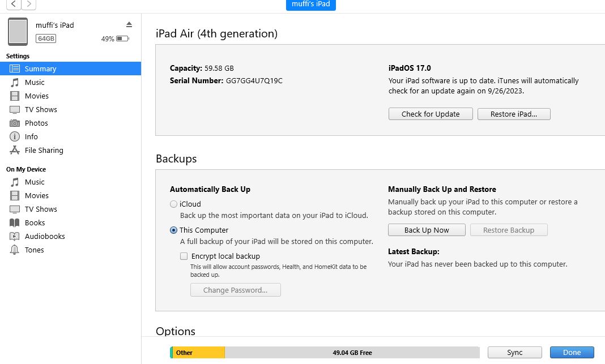Image resolution: width=605 pixels, height=364 pixels.
Task: Click the Books open-book icon
Action: pos(15,223)
